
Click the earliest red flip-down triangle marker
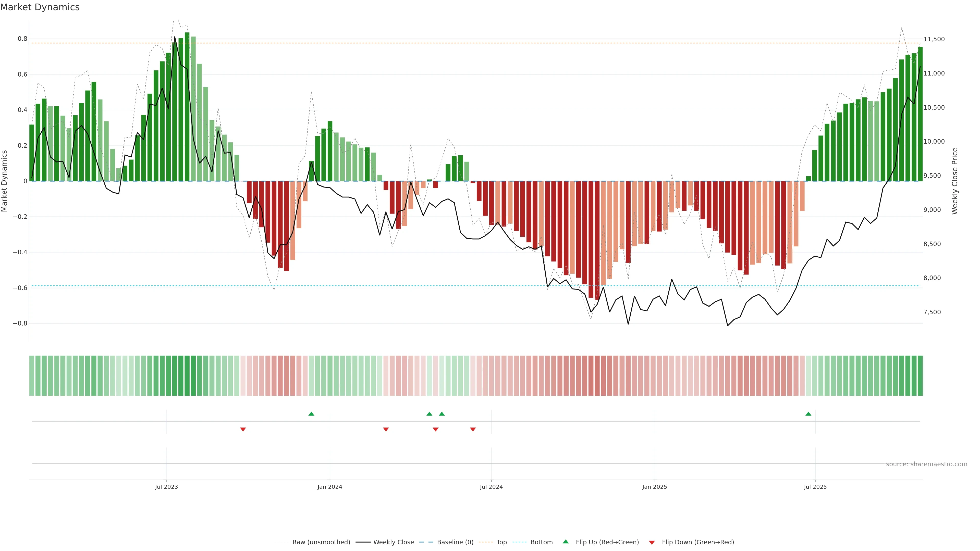[243, 429]
